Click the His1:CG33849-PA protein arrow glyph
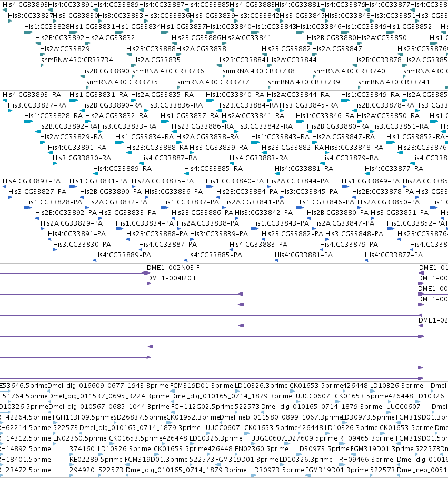 click(x=345, y=187)
